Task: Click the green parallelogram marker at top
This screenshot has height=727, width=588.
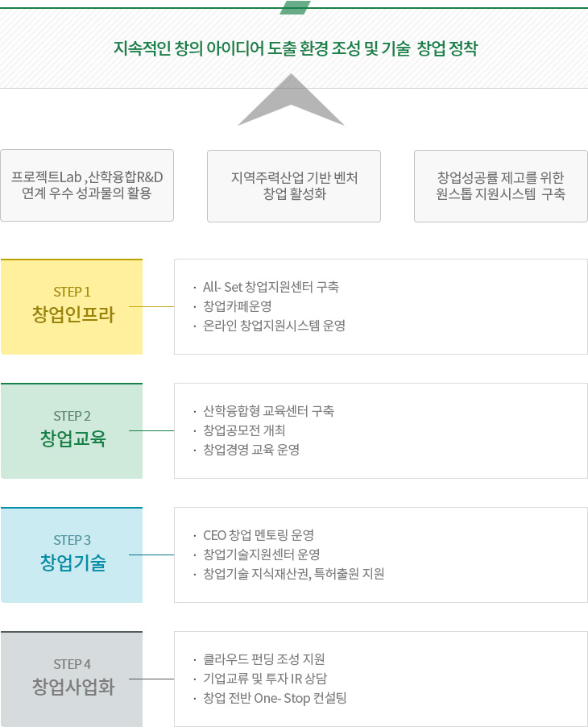Action: [x=295, y=7]
